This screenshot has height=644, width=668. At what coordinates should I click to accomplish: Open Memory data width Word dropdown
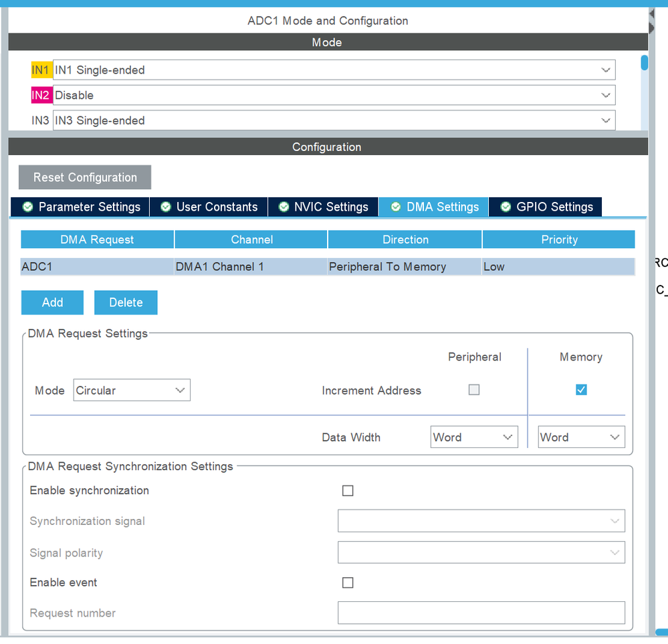[x=582, y=437]
